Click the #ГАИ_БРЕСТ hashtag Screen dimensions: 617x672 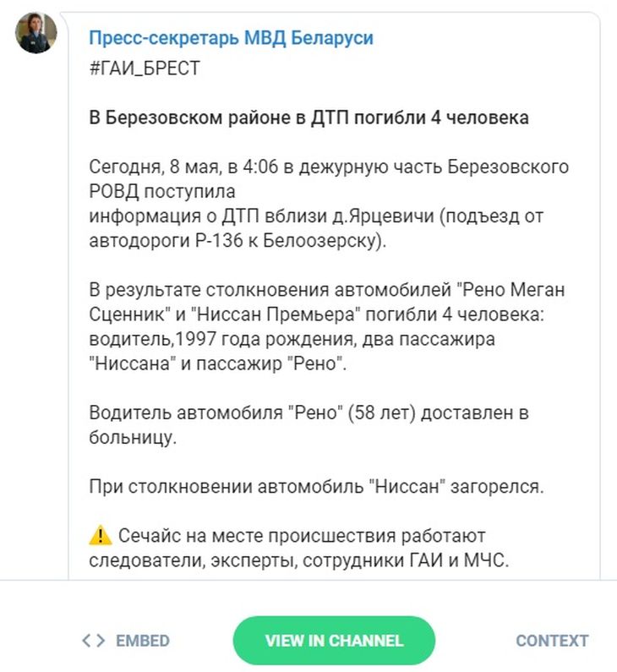click(144, 68)
